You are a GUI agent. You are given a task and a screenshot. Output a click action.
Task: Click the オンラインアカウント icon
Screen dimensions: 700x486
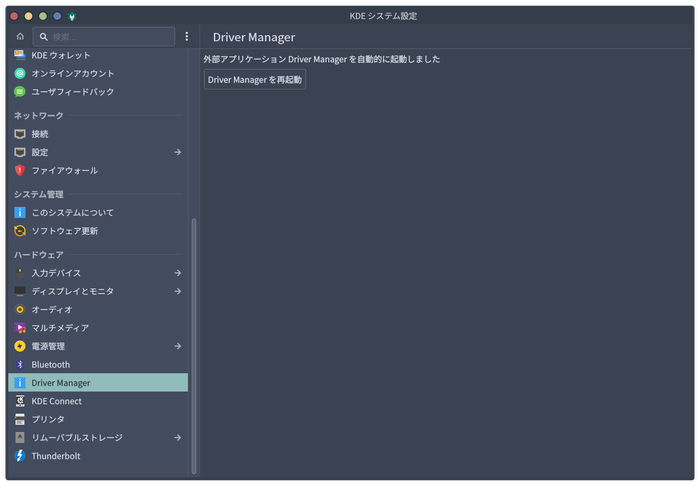[x=20, y=73]
